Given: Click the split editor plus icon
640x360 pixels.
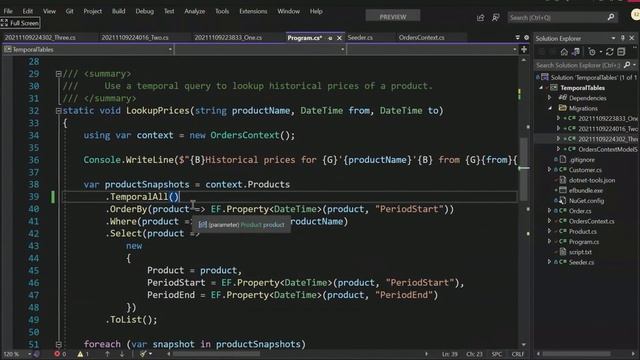Looking at the screenshot, I should 524,49.
